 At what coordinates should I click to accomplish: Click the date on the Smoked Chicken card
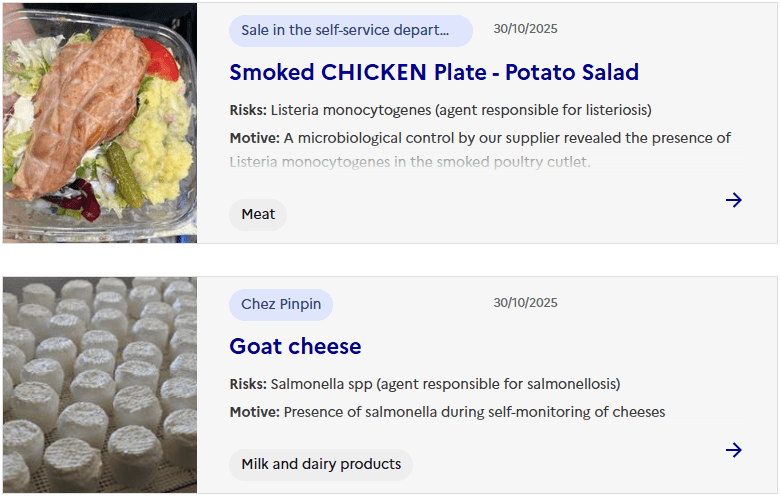(525, 29)
